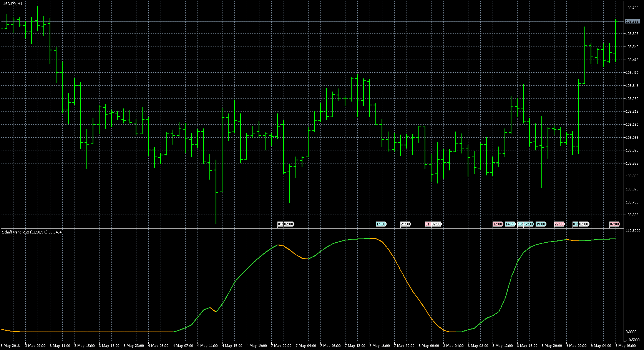Click the 17:30 event marker on 7 May
644x350 pixels.
coord(381,224)
